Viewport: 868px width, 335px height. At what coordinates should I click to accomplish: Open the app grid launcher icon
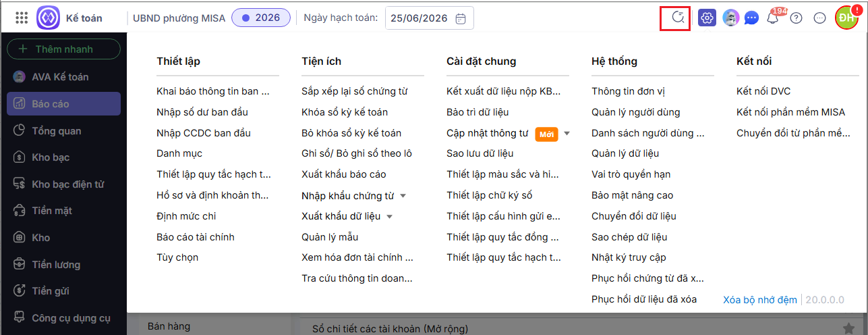coord(21,18)
